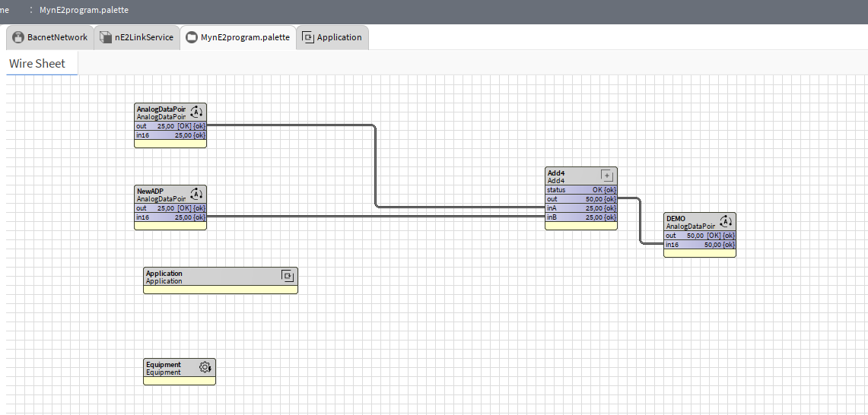Image resolution: width=868 pixels, height=415 pixels.
Task: Click the NewADP block's circular A icon
Action: tap(196, 194)
